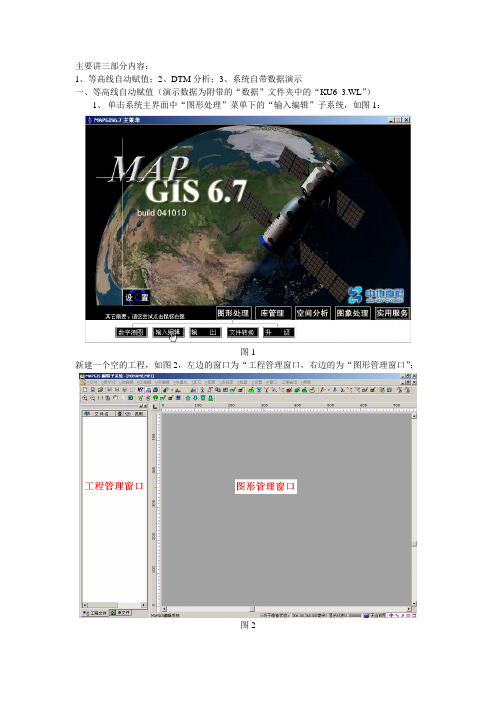The image size is (496, 702).
Task: Click the green up arrow toolbar icon
Action: click(188, 398)
